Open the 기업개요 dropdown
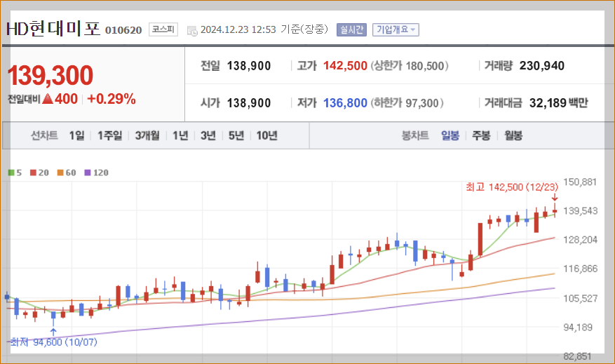 [396, 30]
